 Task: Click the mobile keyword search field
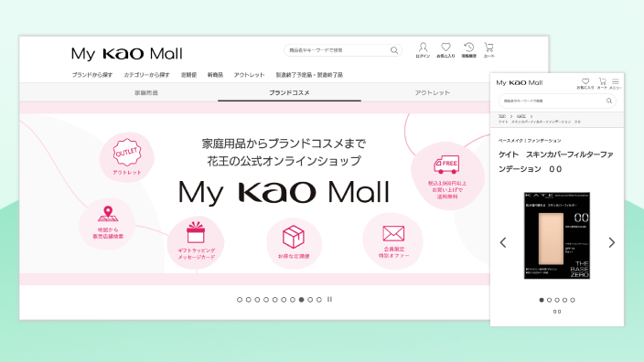click(x=557, y=101)
